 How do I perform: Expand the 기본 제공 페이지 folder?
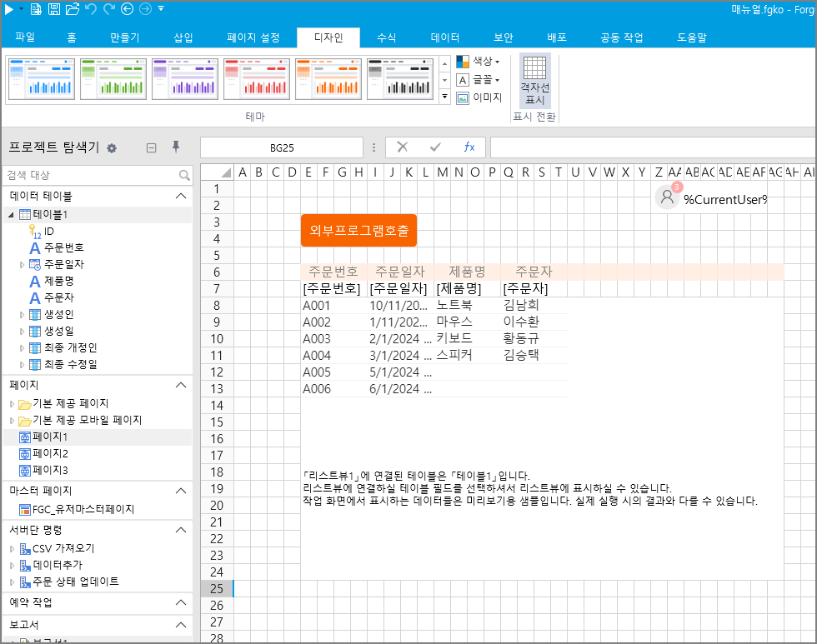[x=12, y=403]
